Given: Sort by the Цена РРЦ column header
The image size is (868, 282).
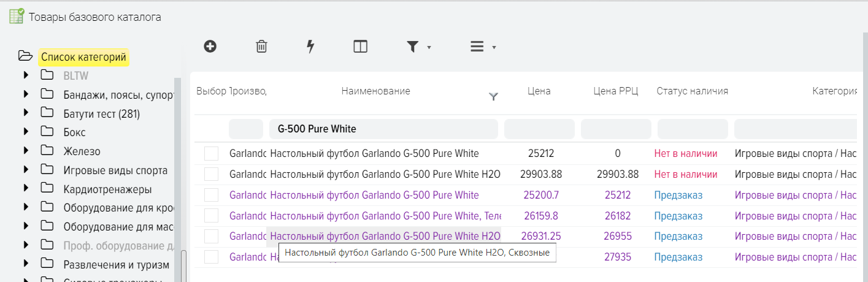Looking at the screenshot, I should (616, 91).
